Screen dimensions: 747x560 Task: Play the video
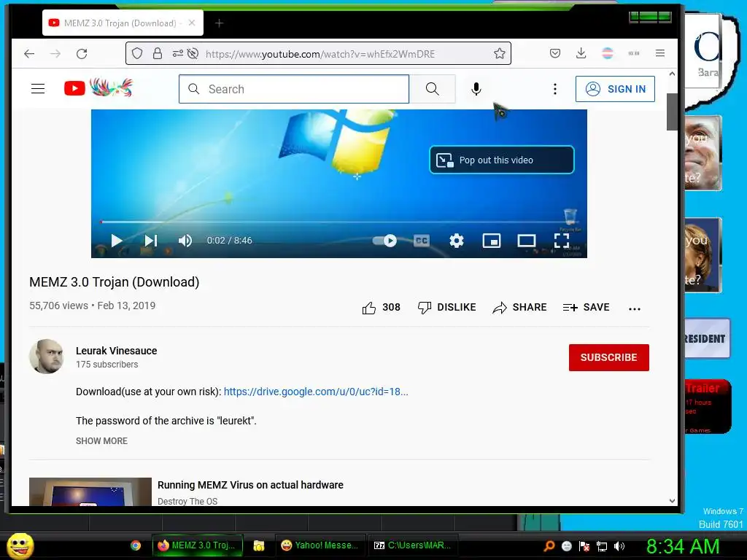[117, 241]
